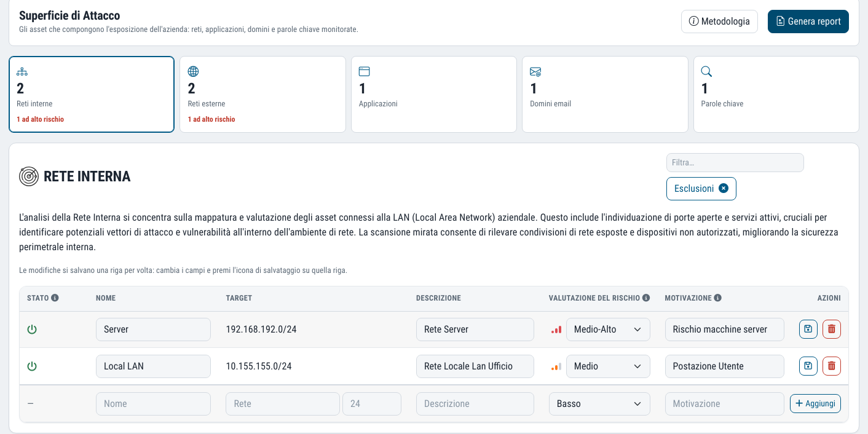Toggle power state for Local LAN row
This screenshot has width=868, height=434.
32,366
